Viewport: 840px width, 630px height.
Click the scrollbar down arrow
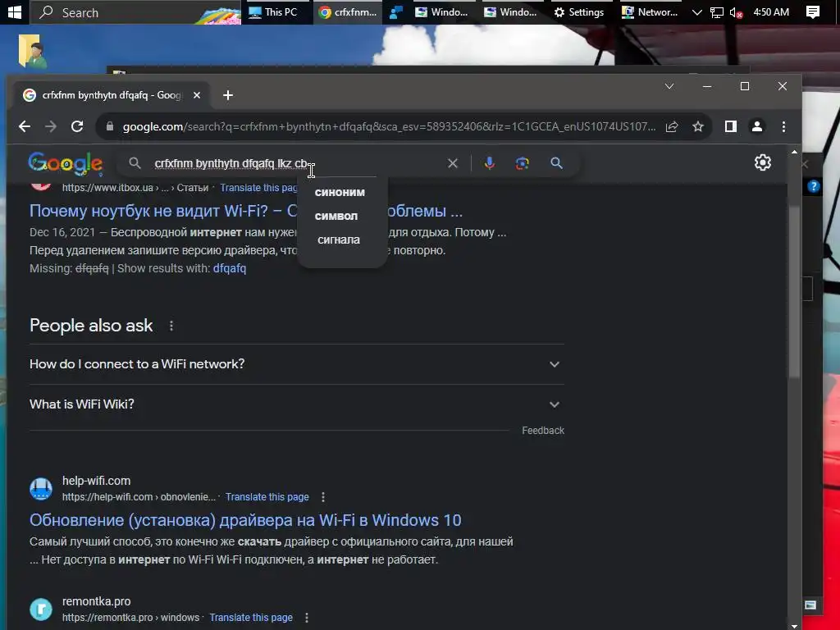click(x=794, y=625)
